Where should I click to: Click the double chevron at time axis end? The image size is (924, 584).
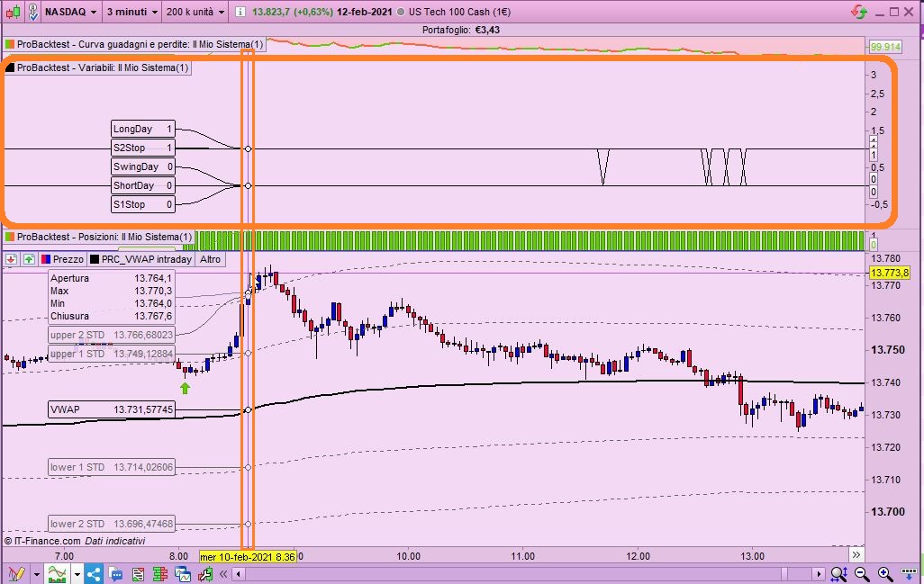[x=856, y=554]
